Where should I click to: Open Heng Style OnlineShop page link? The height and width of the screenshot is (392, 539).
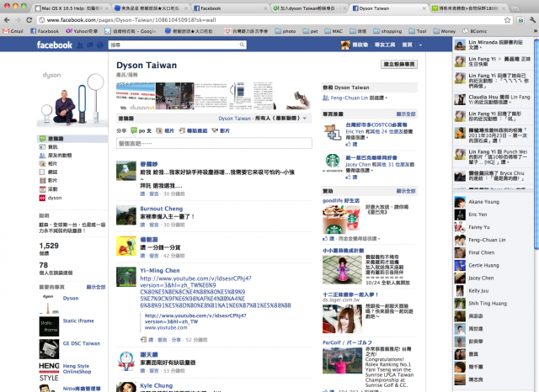[77, 368]
